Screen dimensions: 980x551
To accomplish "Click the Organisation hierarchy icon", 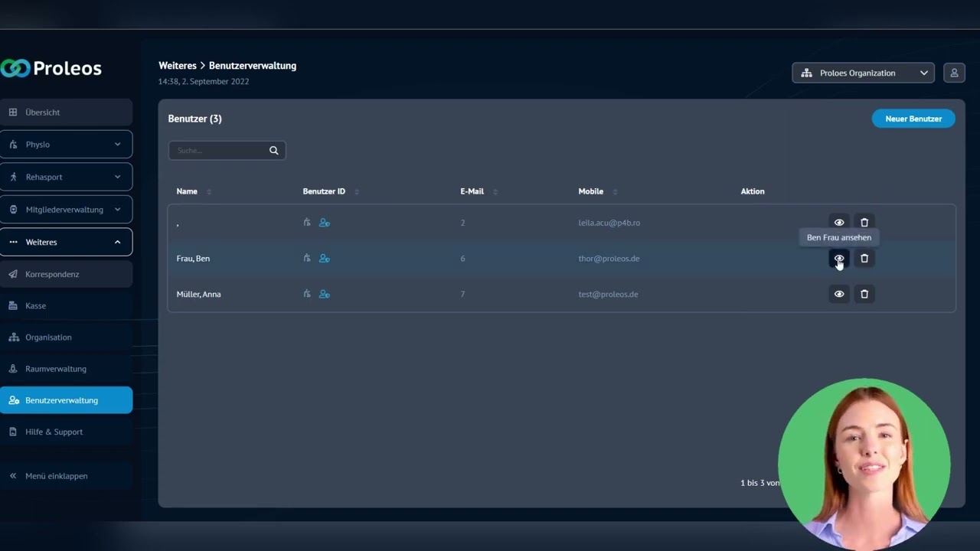I will click(13, 337).
